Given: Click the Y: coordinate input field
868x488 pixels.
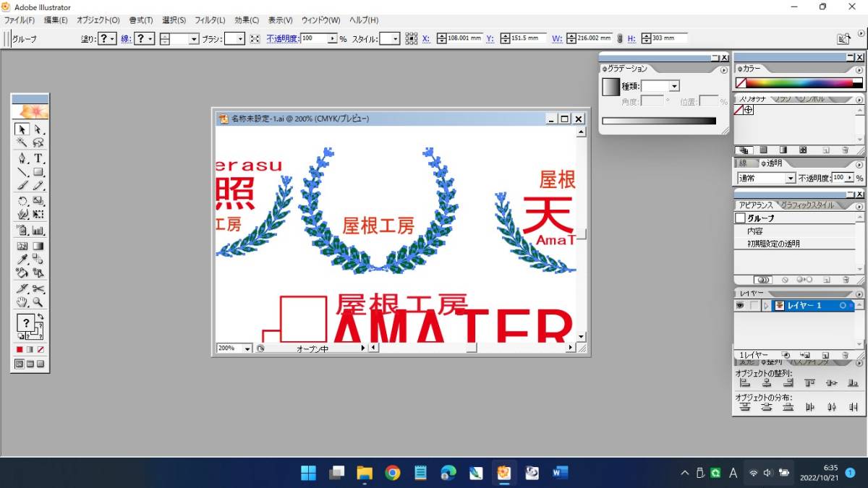Looking at the screenshot, I should (x=527, y=39).
